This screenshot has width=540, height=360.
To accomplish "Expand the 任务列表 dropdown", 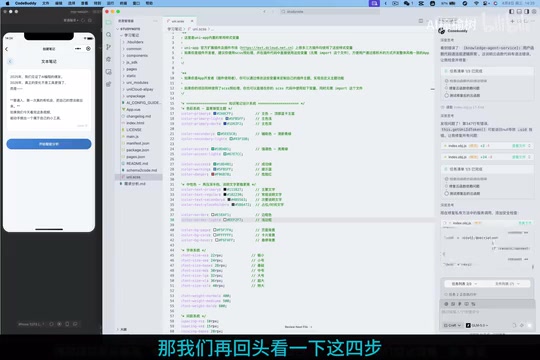I will pyautogui.click(x=464, y=284).
